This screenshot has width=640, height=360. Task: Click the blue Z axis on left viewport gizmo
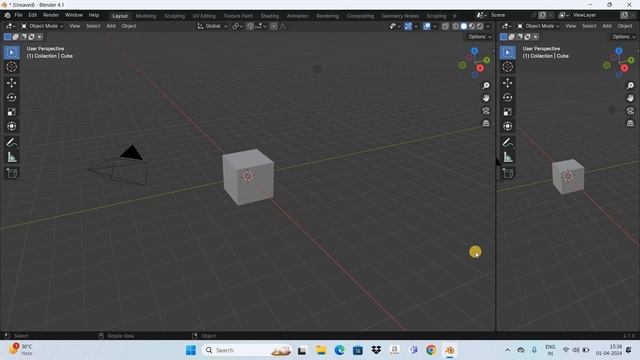point(474,51)
